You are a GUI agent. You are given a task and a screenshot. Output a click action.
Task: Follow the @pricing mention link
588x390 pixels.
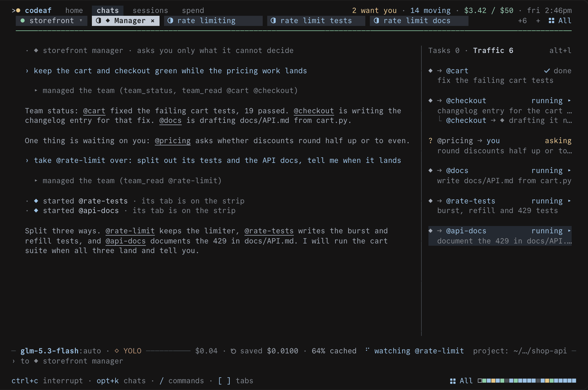tap(173, 141)
